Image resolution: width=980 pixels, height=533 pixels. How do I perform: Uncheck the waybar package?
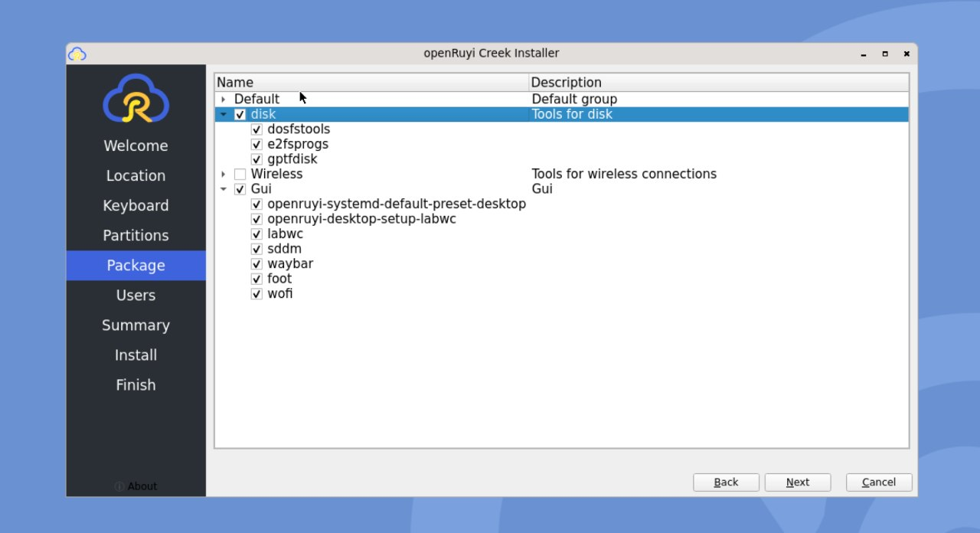(256, 263)
